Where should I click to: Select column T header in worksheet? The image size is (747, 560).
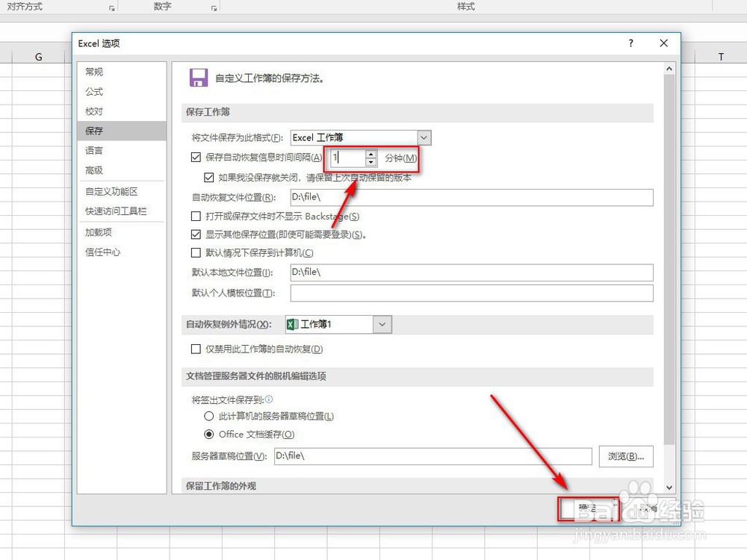point(721,57)
